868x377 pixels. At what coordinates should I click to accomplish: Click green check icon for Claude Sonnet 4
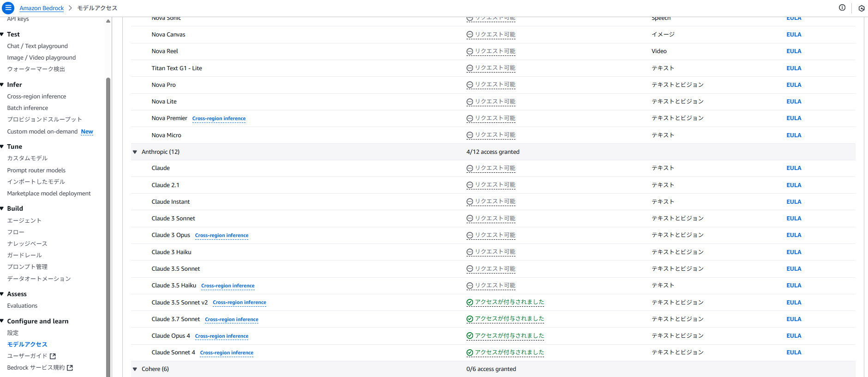coord(470,353)
